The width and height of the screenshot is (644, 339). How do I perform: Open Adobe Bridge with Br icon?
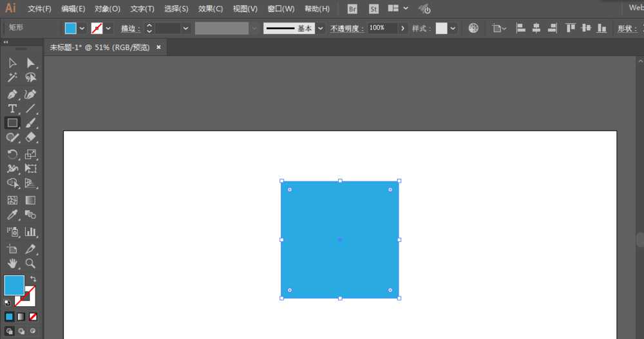352,9
